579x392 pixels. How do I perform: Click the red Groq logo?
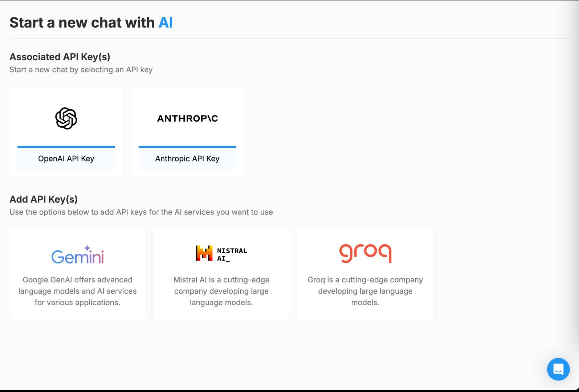point(365,253)
